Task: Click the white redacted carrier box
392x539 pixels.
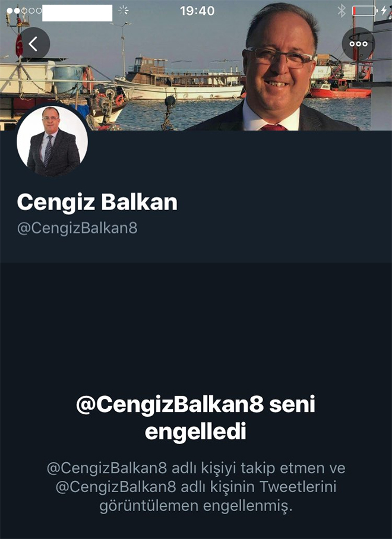Action: click(x=77, y=13)
